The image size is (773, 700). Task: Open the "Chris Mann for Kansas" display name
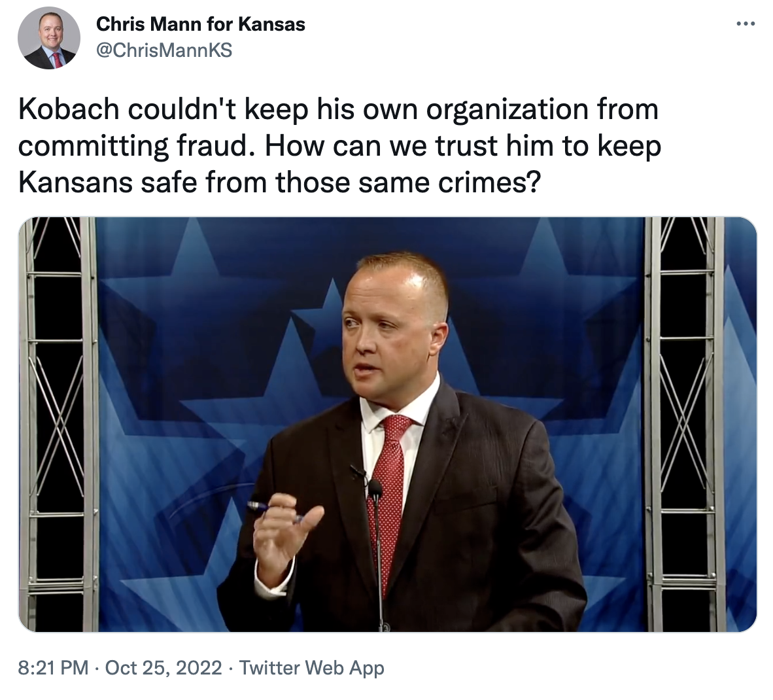pos(201,24)
